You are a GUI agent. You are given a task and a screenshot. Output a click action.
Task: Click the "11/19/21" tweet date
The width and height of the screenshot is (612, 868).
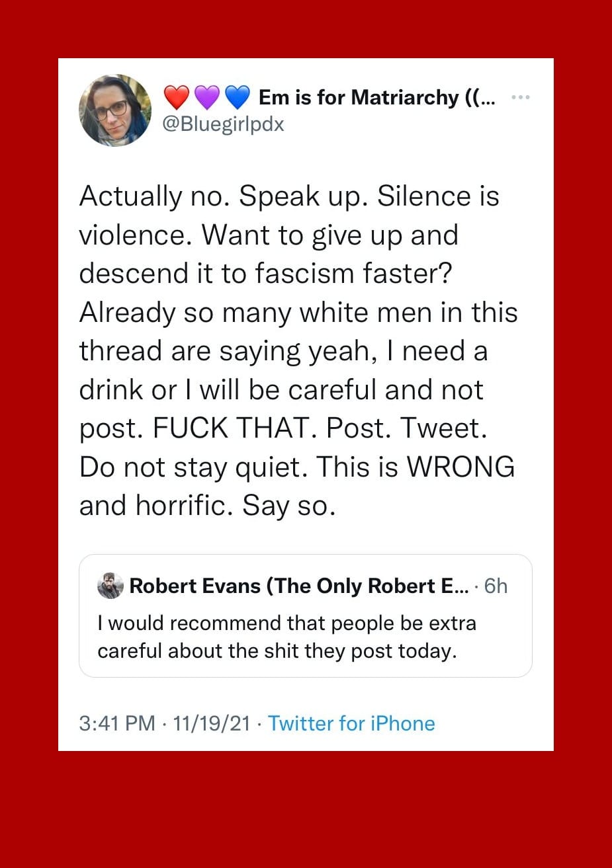[211, 723]
